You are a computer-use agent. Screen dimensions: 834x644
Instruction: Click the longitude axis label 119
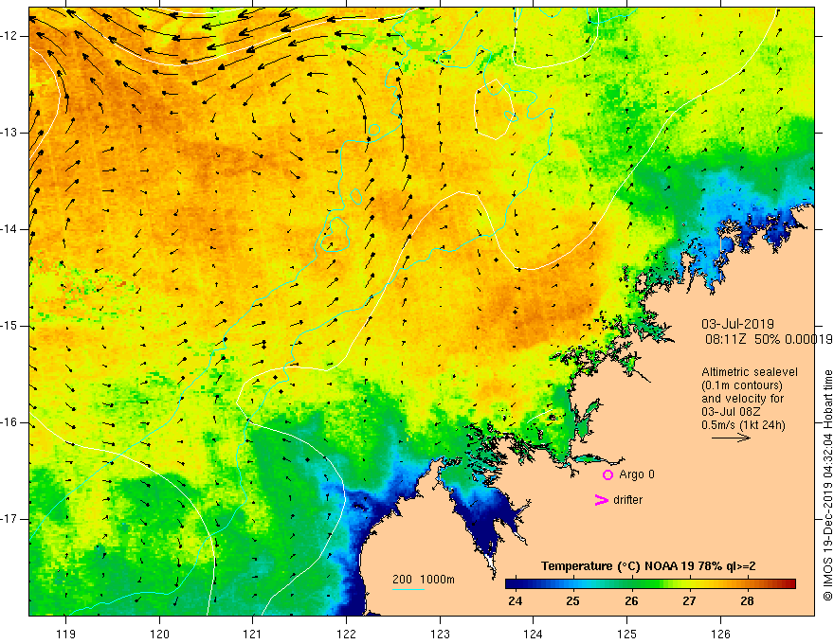tap(65, 634)
